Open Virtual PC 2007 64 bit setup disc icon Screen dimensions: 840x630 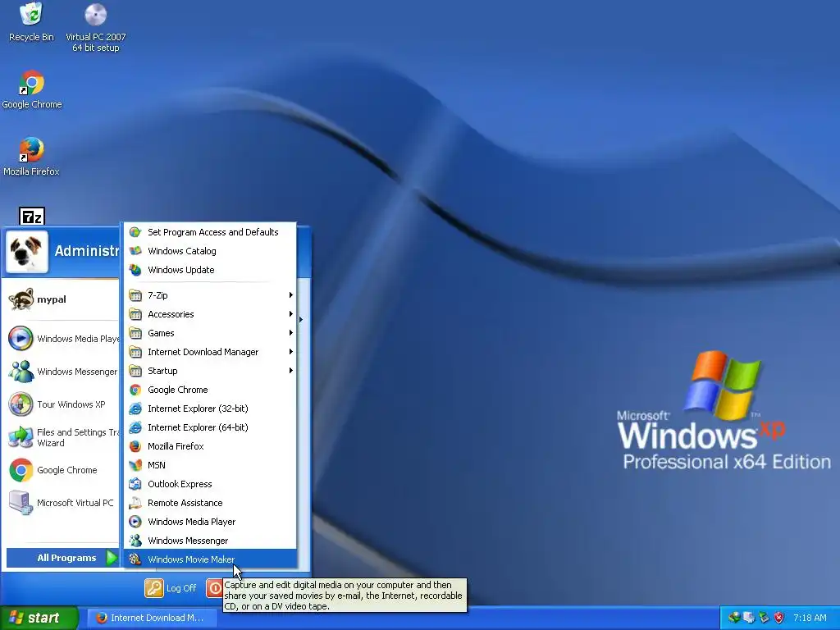pos(95,27)
